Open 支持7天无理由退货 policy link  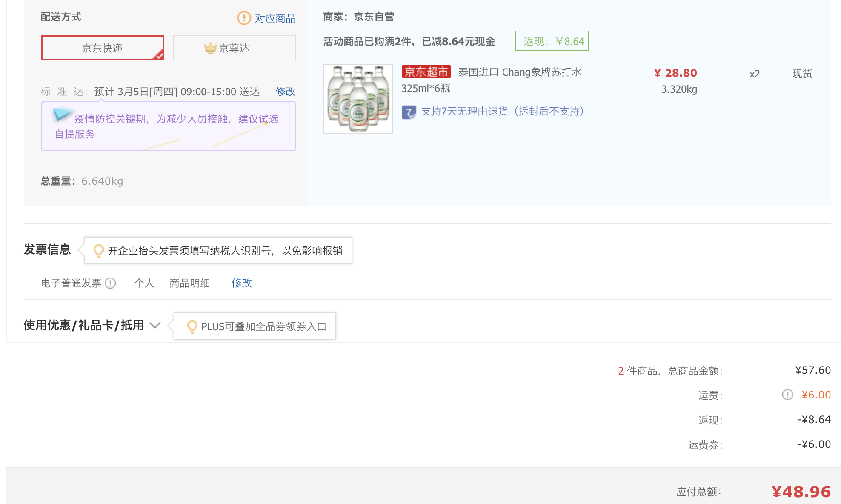click(503, 112)
